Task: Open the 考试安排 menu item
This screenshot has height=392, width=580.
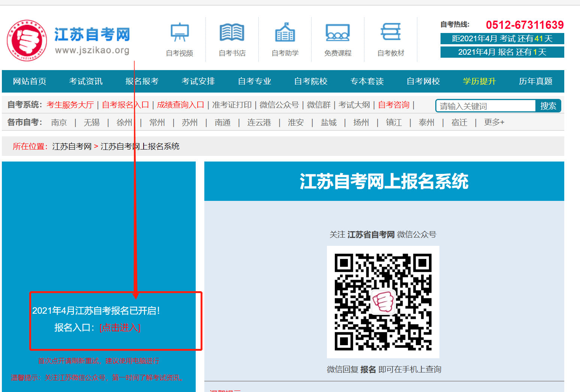Action: (x=198, y=81)
